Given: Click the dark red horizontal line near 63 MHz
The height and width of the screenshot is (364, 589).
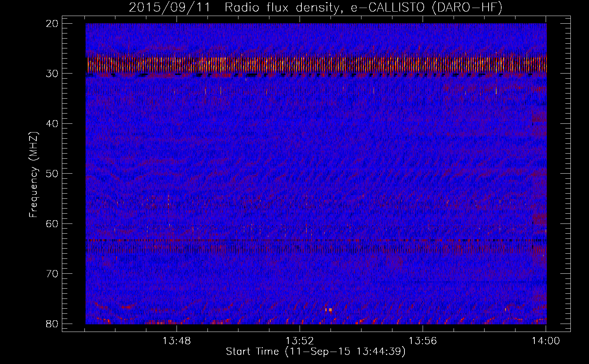Looking at the screenshot, I should (x=316, y=240).
